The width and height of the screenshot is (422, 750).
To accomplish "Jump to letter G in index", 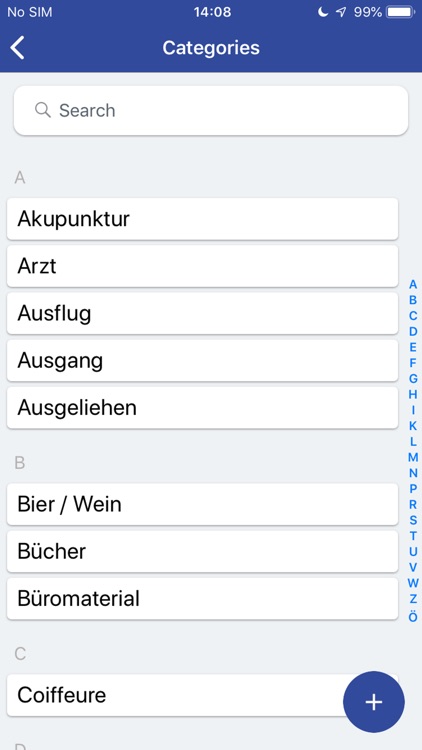I will pos(413,379).
